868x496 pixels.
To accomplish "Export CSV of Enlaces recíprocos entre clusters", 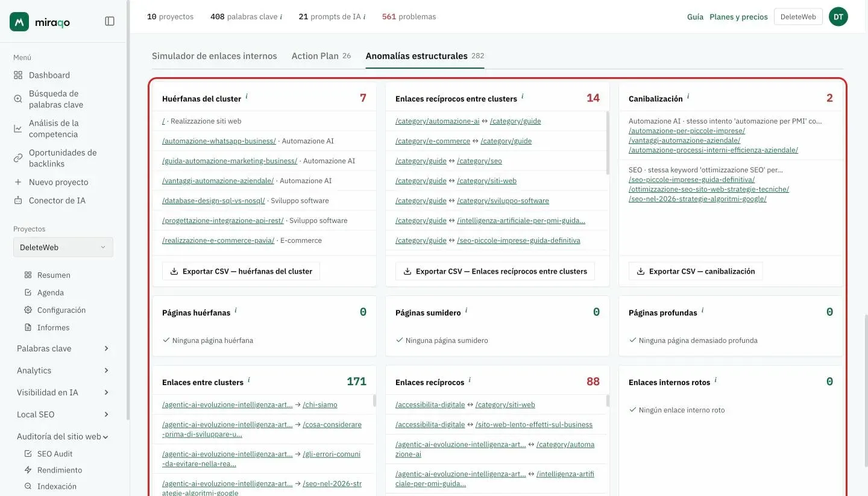I will coord(495,271).
